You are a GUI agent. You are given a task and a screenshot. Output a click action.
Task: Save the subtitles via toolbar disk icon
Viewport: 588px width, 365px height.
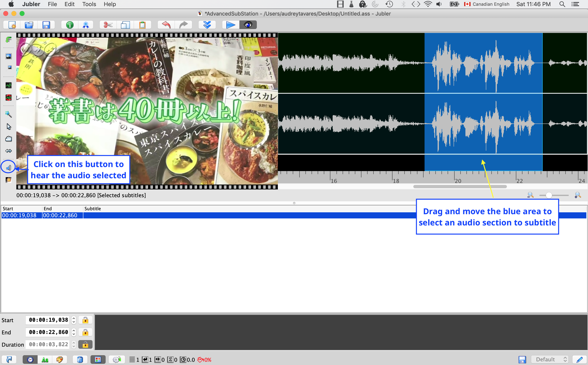[x=46, y=25]
